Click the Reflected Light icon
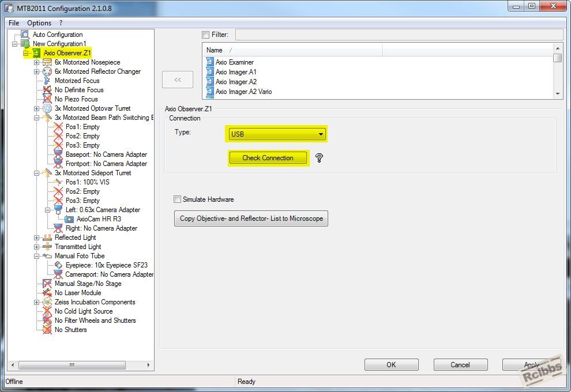 click(x=47, y=238)
